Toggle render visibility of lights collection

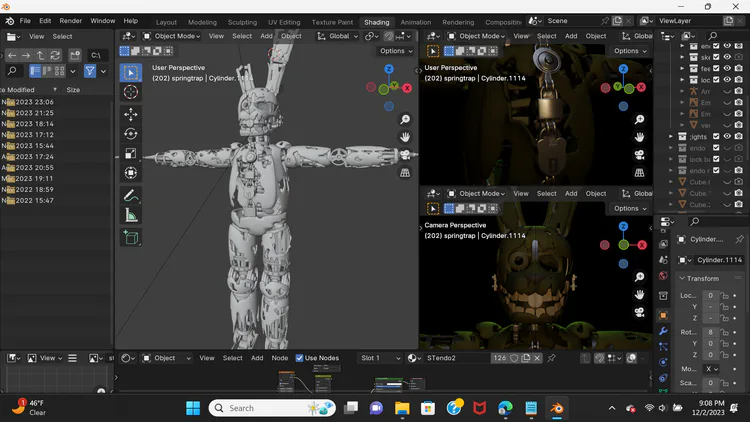pos(739,136)
